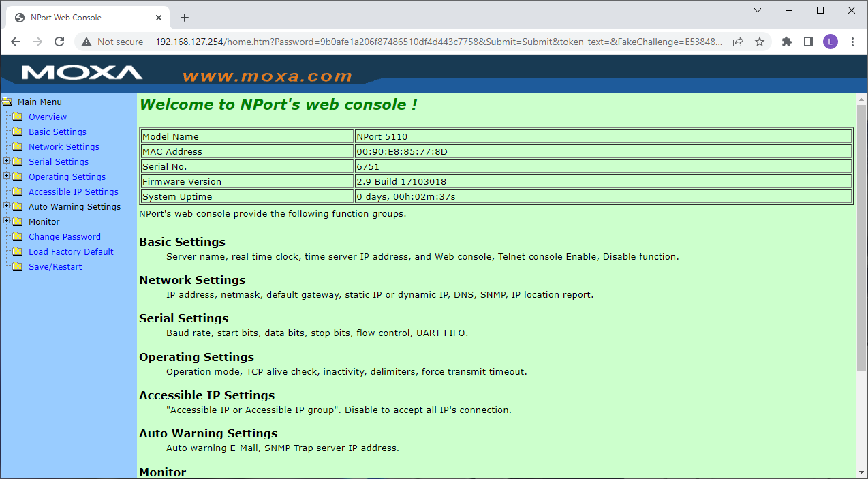
Task: Click the scrollbar down arrow
Action: [x=861, y=472]
